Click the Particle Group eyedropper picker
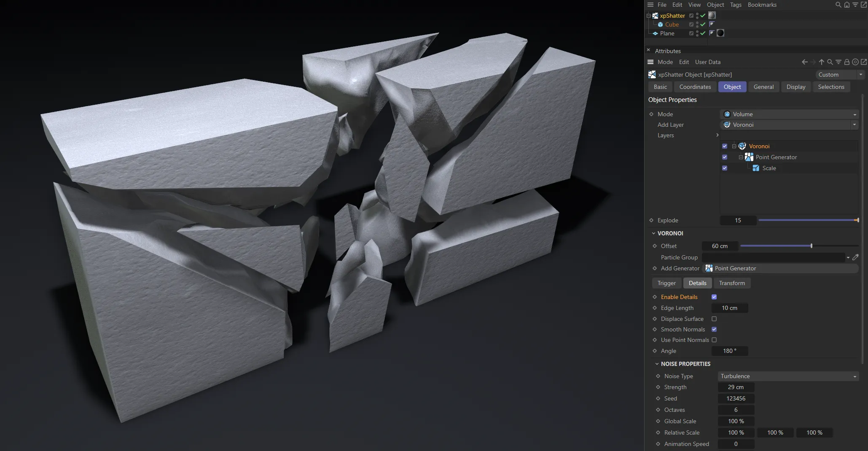The width and height of the screenshot is (868, 451). (856, 257)
